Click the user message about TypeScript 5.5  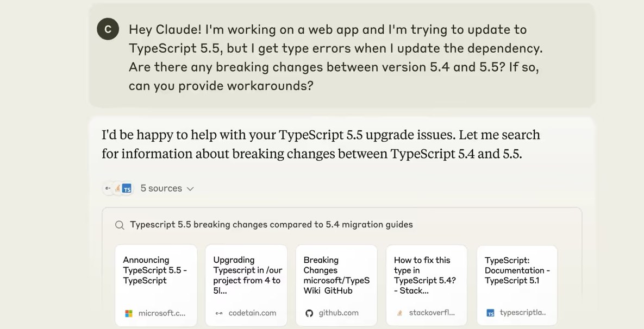(335, 58)
